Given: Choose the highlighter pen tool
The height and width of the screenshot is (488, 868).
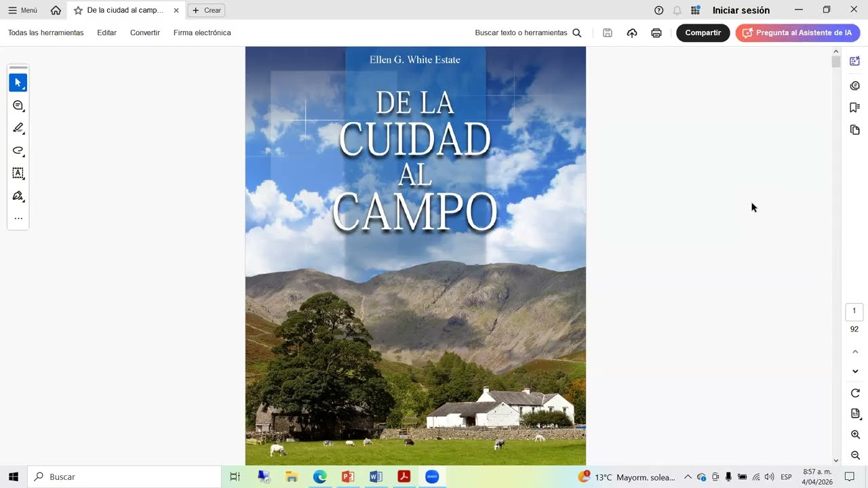Looking at the screenshot, I should (18, 128).
